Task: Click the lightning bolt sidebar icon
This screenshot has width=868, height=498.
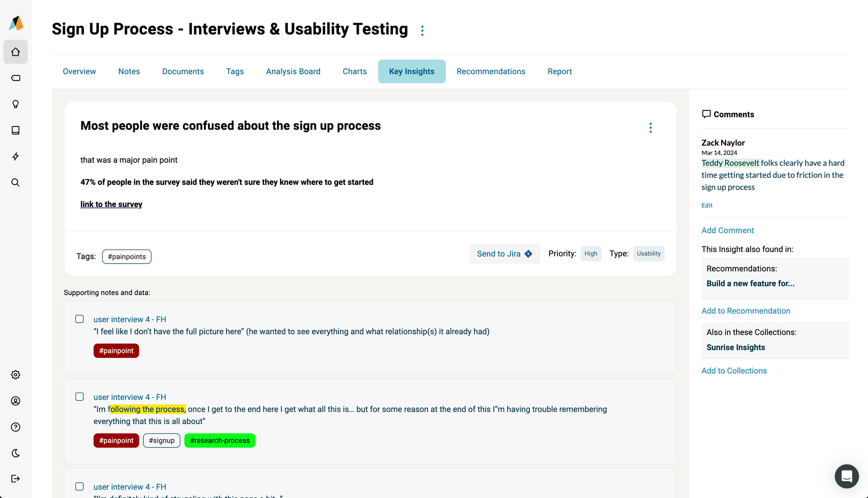Action: 15,157
